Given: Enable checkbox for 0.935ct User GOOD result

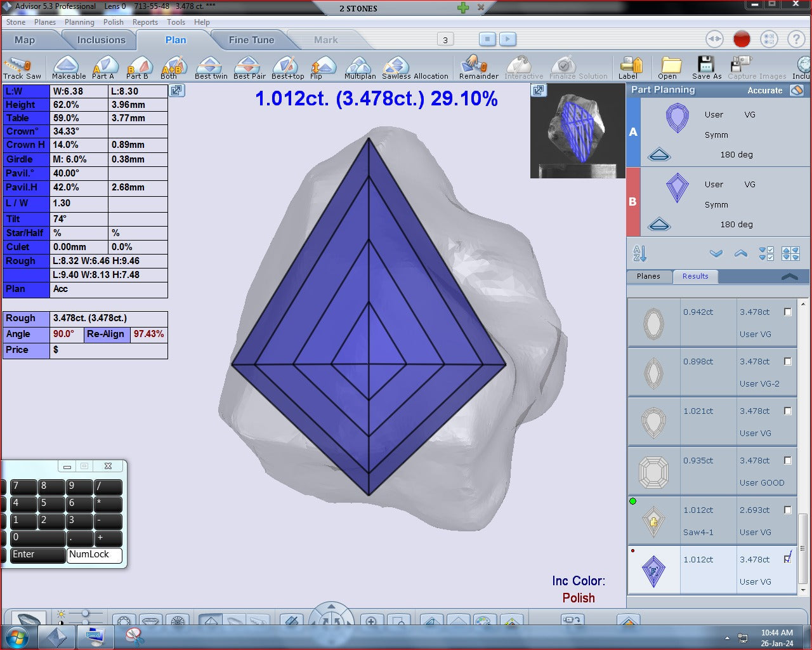Looking at the screenshot, I should (788, 461).
